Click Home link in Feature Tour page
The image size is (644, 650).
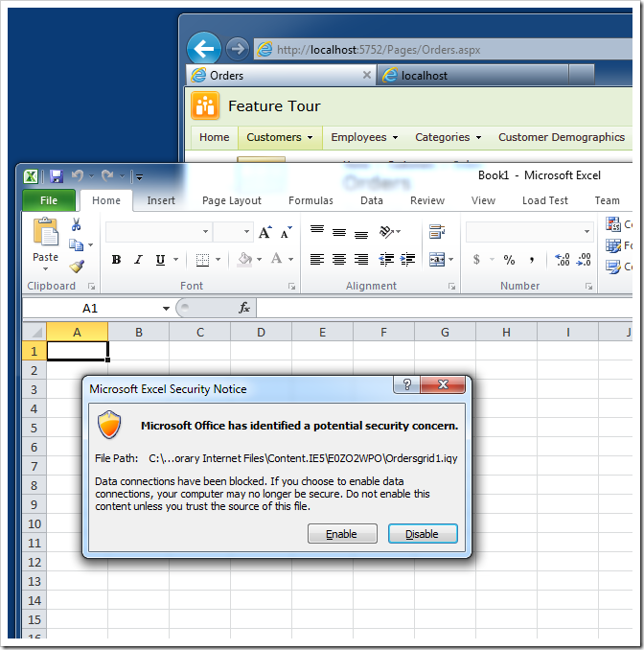click(215, 137)
